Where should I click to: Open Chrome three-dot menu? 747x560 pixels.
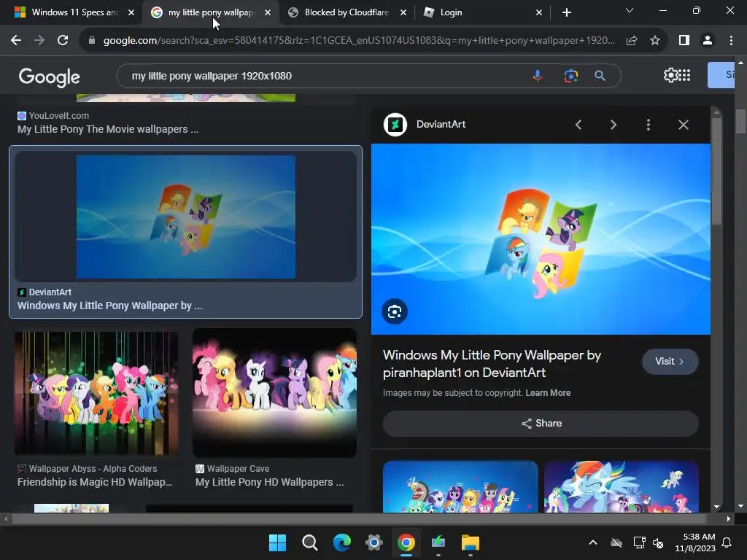point(731,41)
